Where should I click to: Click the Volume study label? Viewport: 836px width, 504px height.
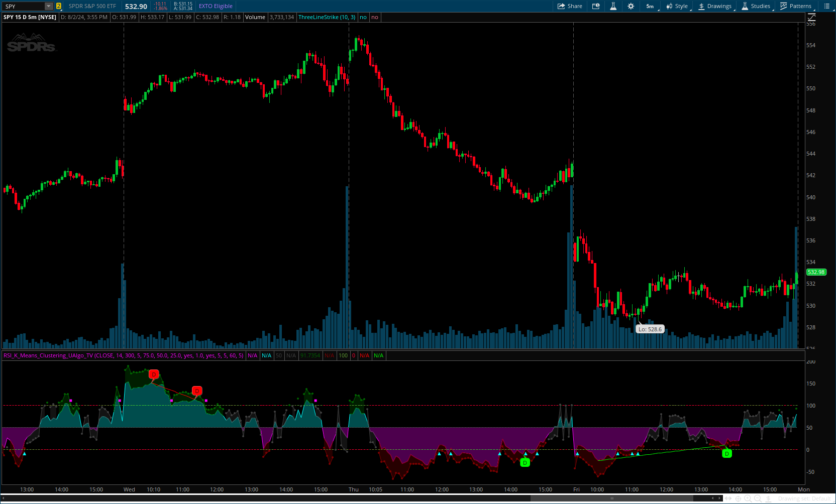255,17
